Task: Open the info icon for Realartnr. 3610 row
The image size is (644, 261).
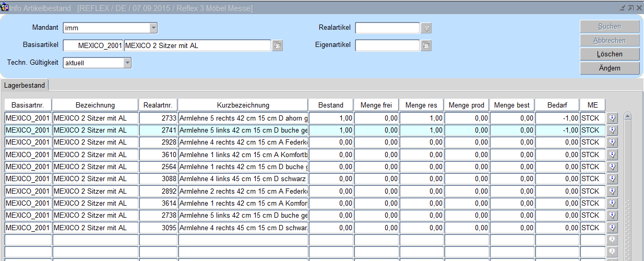Action: tap(613, 155)
